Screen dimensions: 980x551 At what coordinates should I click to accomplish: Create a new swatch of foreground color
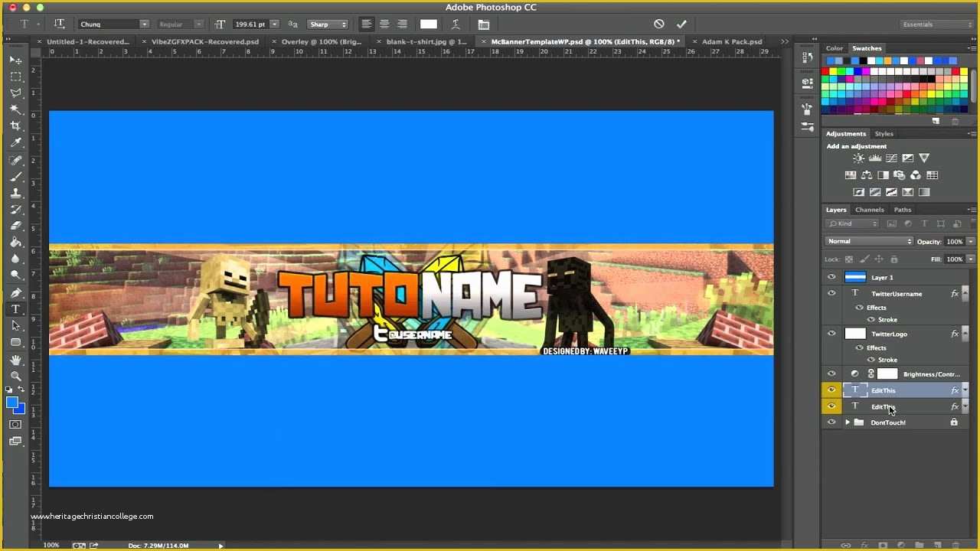point(936,121)
